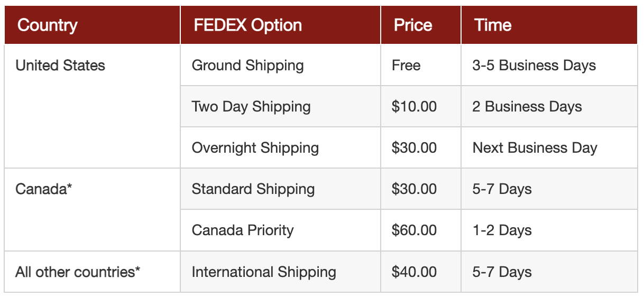Viewport: 644px width, 297px height.
Task: Click the $10.00 price cell
Action: 421,106
